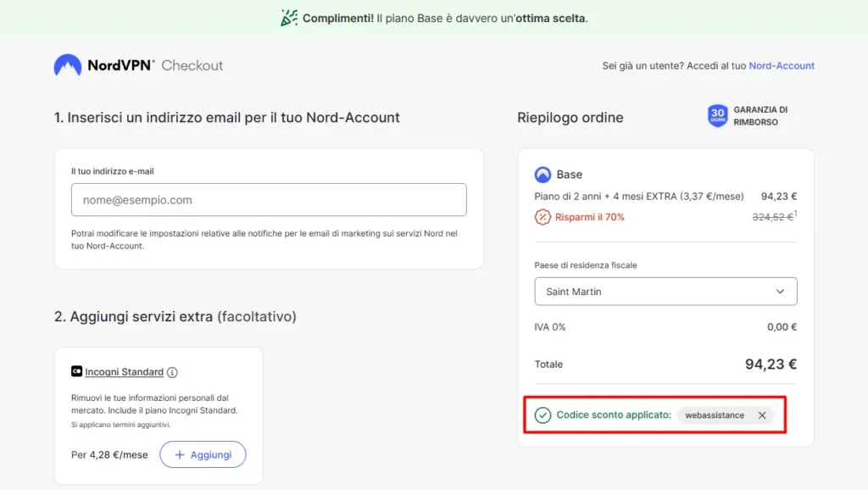Focus the email address input field
Screen dimensions: 868x490
[269, 200]
